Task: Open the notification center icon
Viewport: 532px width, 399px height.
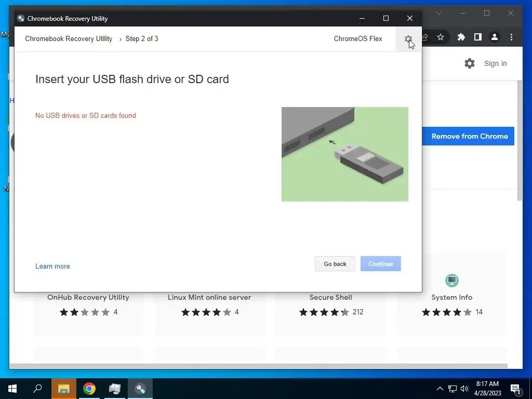Action: coord(516,389)
